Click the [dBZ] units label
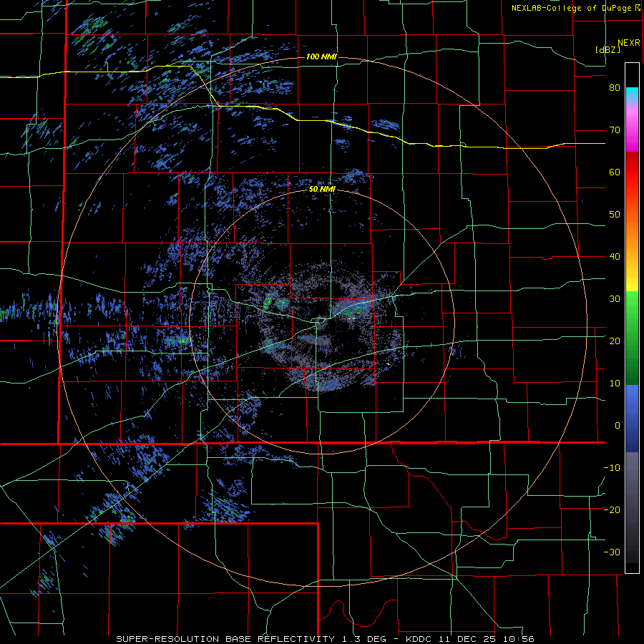Viewport: 644px width, 644px height. pyautogui.click(x=608, y=49)
